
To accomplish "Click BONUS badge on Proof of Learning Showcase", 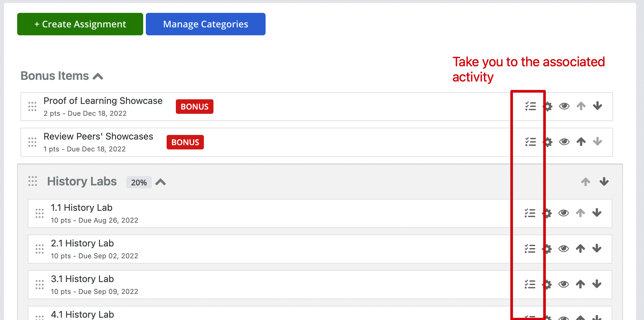I will click(195, 107).
